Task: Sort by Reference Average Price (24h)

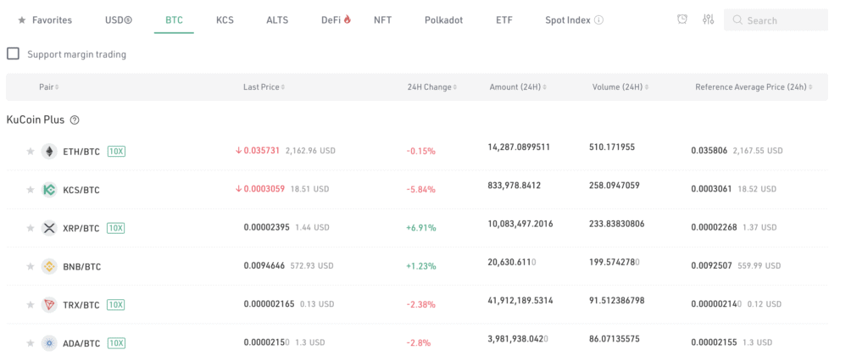Action: 754,87
